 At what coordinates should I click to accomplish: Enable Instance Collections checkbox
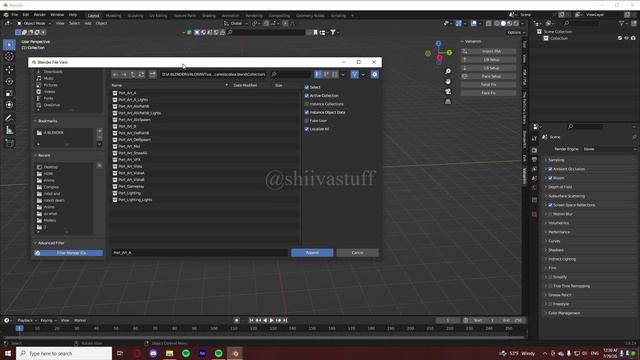click(x=307, y=104)
